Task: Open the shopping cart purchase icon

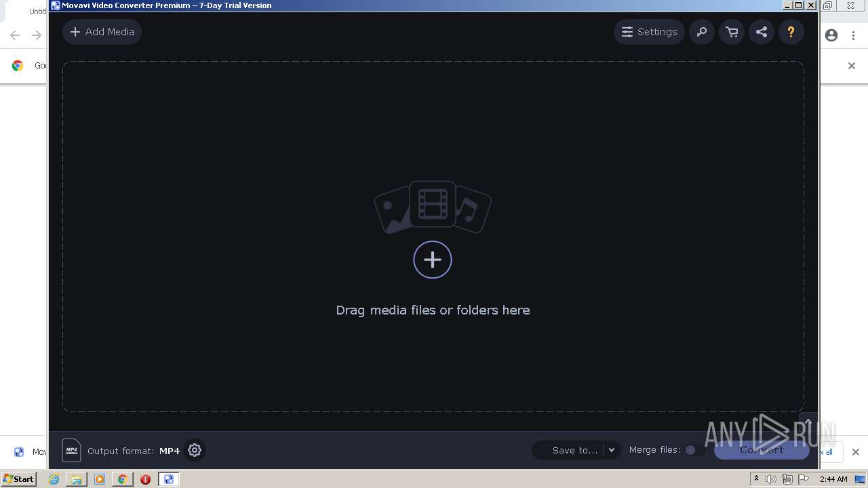Action: point(732,32)
